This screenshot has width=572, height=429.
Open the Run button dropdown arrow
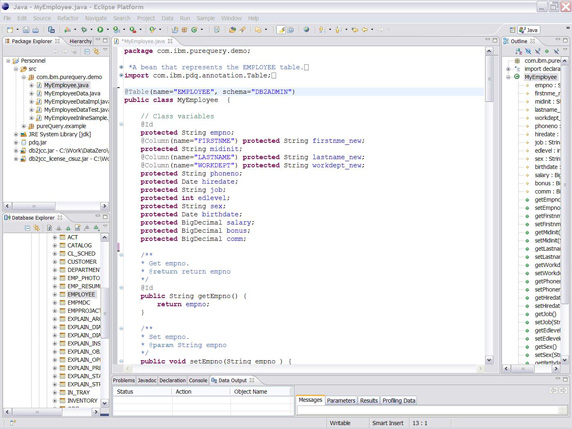(x=107, y=30)
